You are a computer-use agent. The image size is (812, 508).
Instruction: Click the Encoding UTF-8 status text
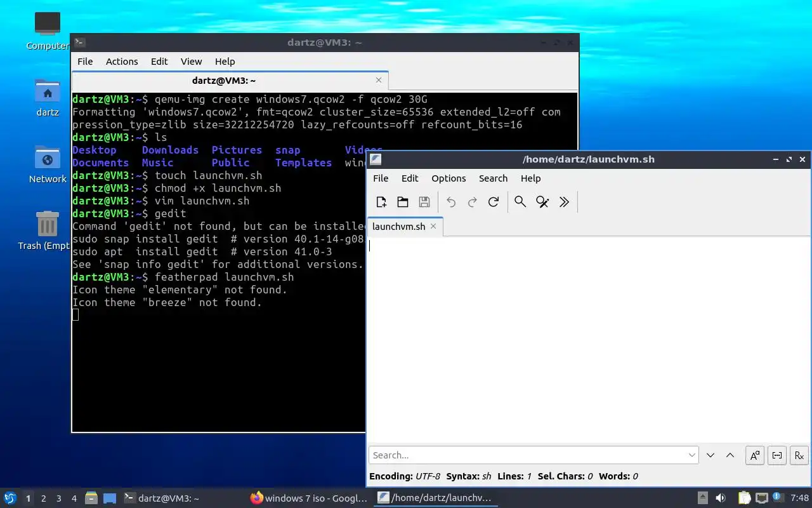click(405, 476)
